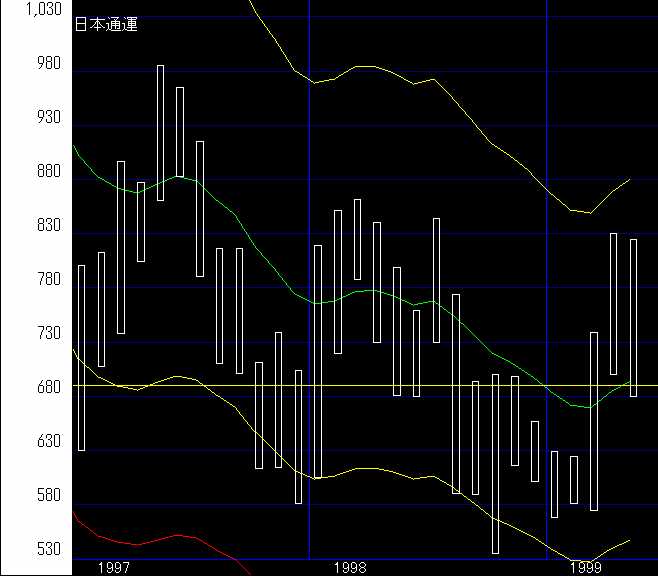The width and height of the screenshot is (658, 578).
Task: Click the 880 price axis label
Action: (48, 172)
